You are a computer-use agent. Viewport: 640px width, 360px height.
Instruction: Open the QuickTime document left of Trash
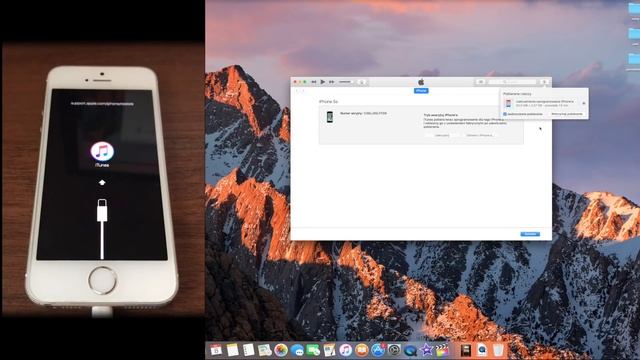pyautogui.click(x=482, y=350)
